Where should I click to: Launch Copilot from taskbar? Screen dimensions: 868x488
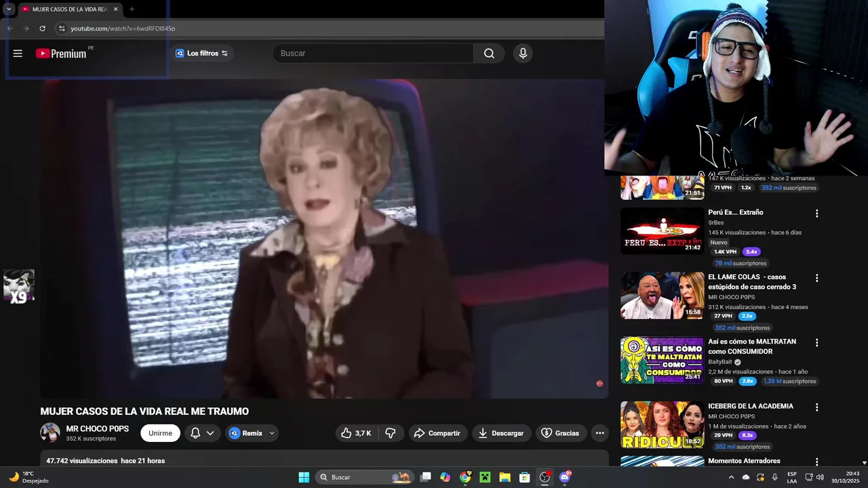coord(445,477)
